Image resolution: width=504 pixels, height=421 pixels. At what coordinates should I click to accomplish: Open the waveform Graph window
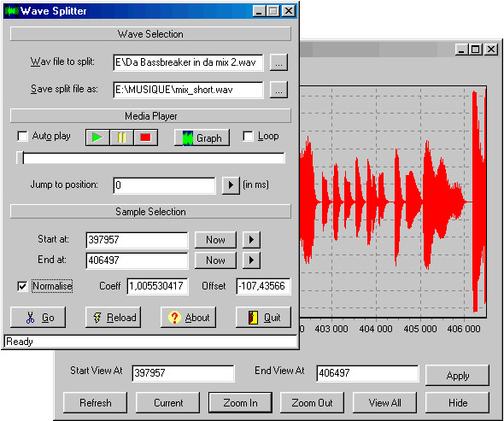[x=202, y=137]
